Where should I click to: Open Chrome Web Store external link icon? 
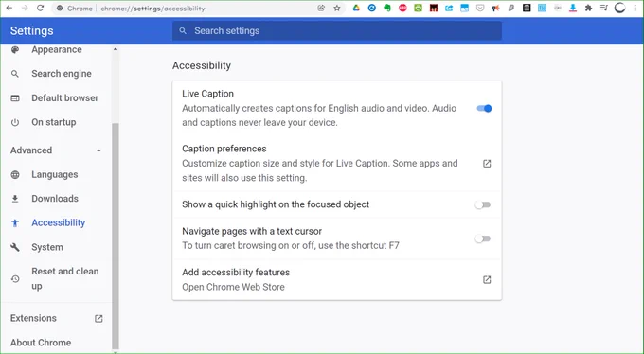pos(487,280)
